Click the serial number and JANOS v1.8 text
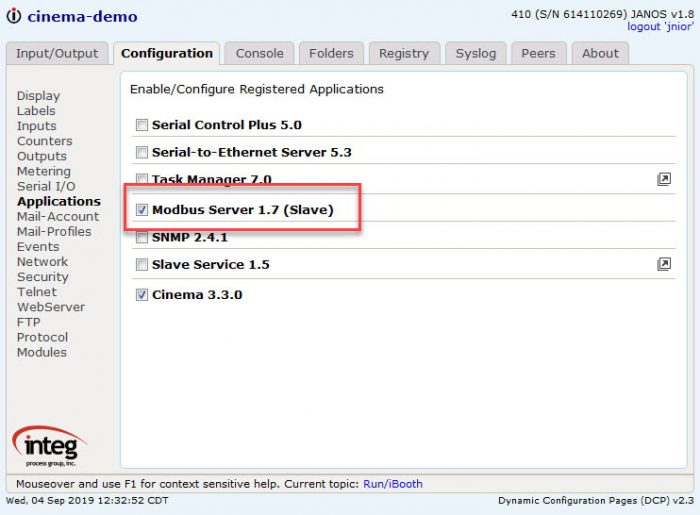This screenshot has height=515, width=700. [x=602, y=14]
